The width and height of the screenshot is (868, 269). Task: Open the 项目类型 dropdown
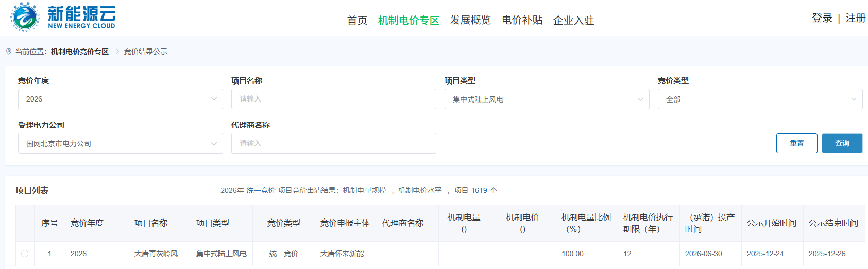coord(547,99)
